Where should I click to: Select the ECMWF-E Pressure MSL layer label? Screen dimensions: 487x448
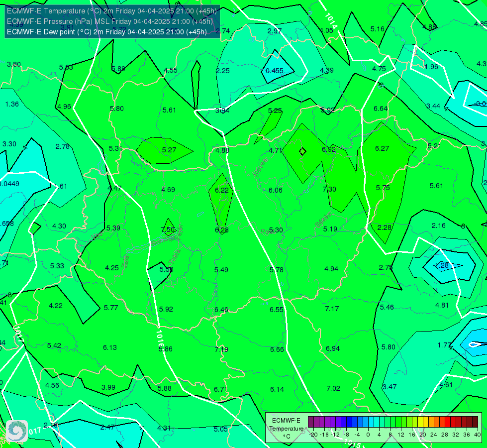pos(110,21)
